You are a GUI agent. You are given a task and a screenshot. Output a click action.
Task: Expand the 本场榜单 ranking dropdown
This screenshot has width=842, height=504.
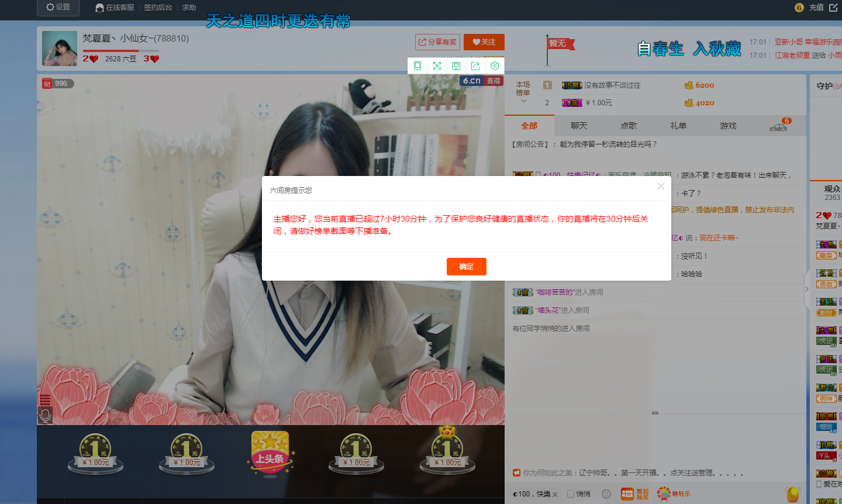[x=523, y=92]
